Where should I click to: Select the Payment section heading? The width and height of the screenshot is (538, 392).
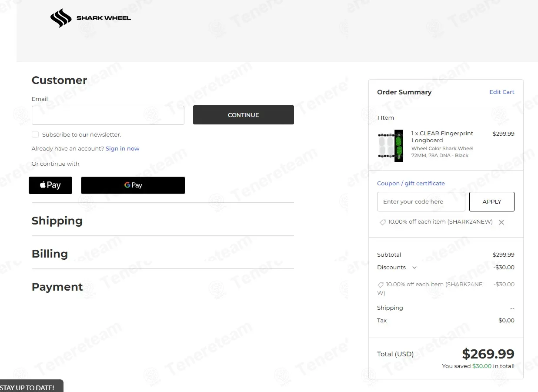[x=57, y=287]
